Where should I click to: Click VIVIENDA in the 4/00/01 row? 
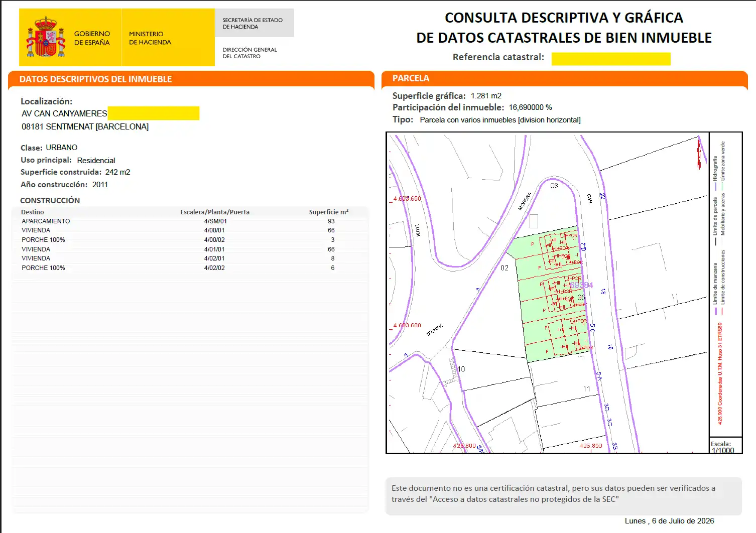(x=36, y=230)
